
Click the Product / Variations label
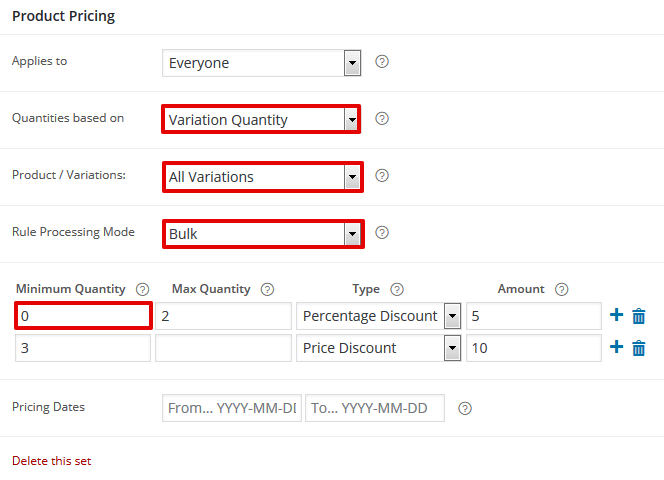click(69, 175)
